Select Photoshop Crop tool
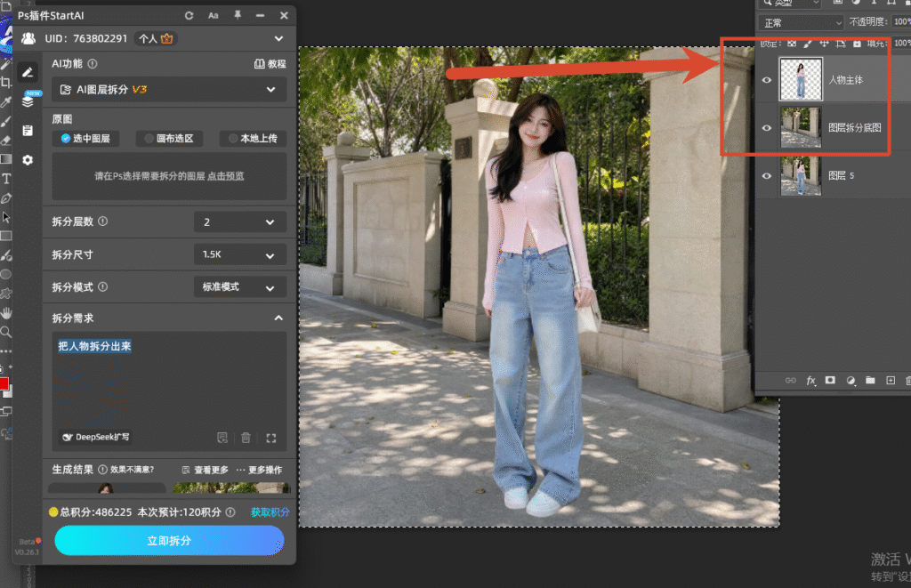The image size is (911, 588). 6,83
